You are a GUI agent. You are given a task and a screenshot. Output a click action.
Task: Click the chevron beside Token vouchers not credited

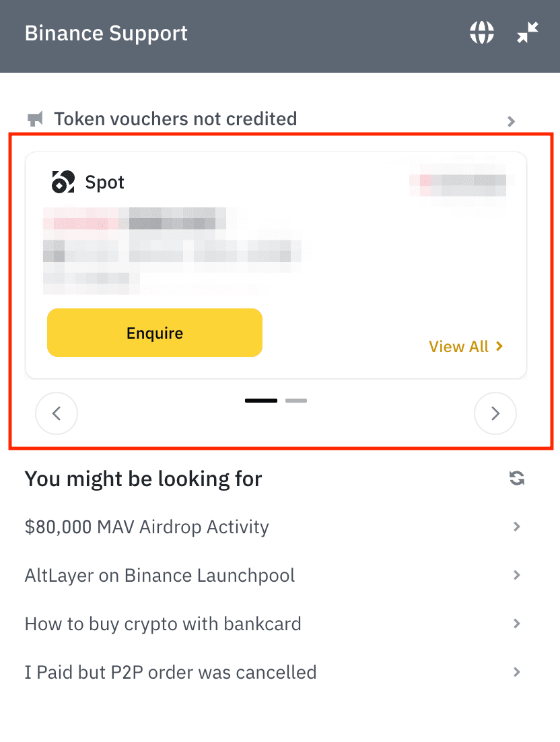click(x=511, y=121)
